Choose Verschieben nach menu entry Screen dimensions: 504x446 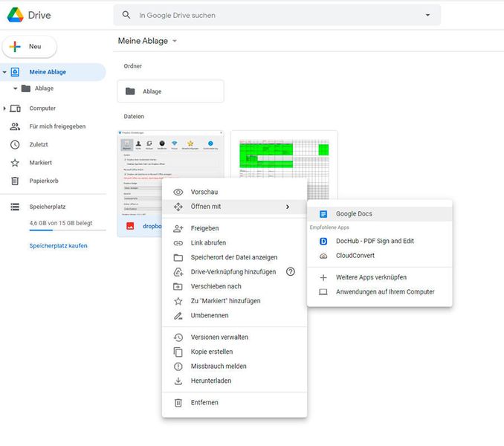(x=234, y=286)
